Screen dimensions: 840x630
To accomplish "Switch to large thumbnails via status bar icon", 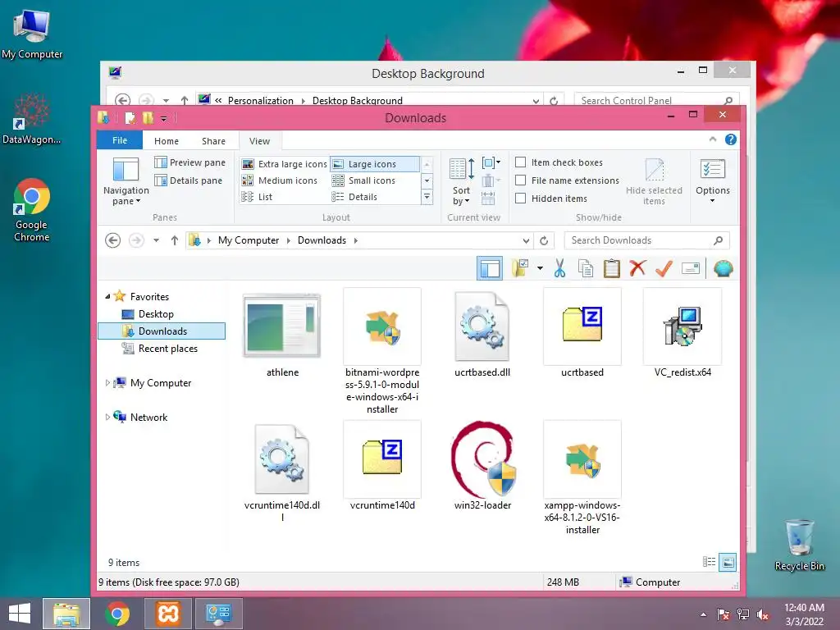I will pos(728,562).
